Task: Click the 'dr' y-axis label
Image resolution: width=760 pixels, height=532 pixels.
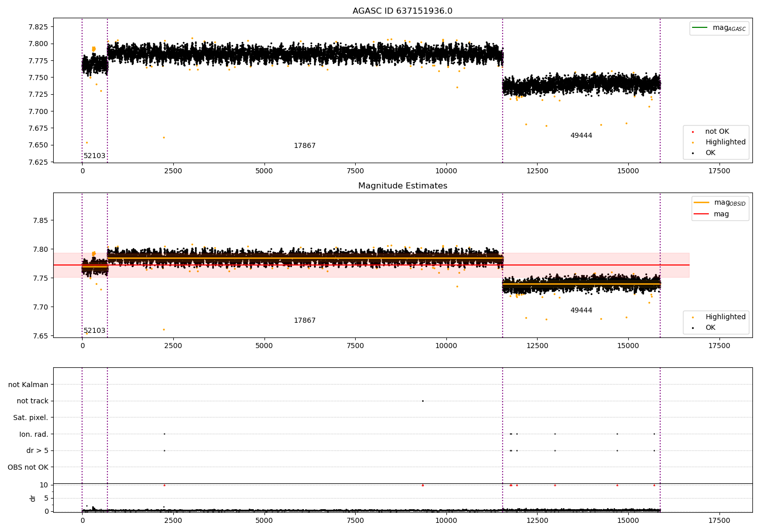Action: pos(32,499)
